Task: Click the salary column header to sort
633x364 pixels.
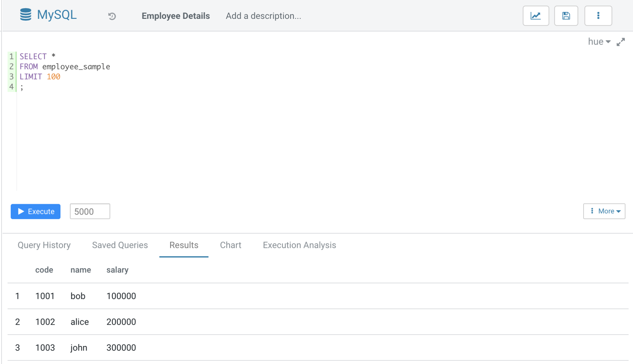Action: coord(117,270)
